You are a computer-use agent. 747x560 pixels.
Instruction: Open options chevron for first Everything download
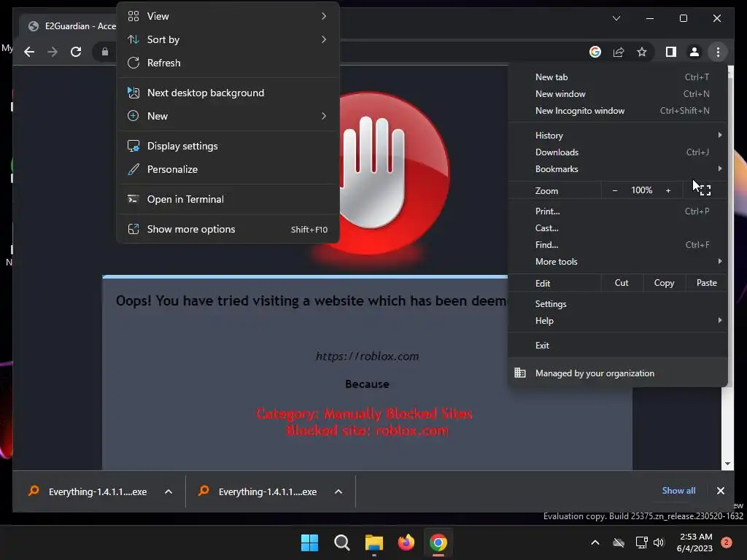[x=169, y=491]
